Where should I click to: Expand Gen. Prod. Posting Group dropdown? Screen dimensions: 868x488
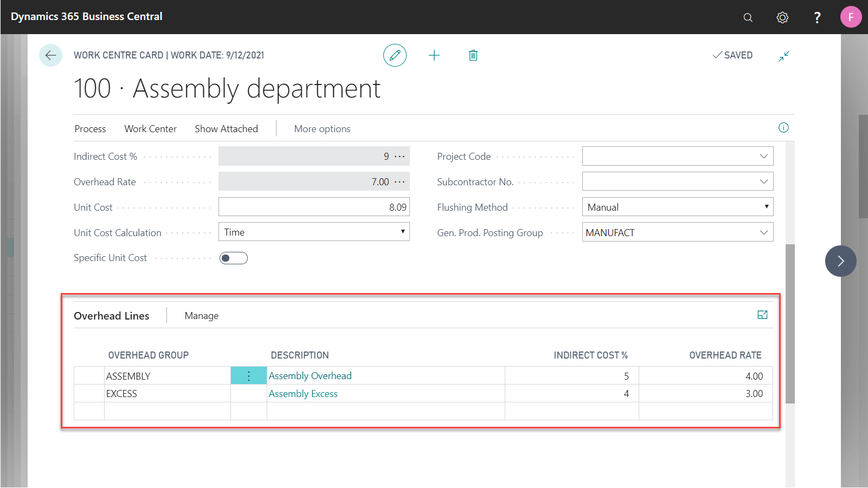coord(764,232)
